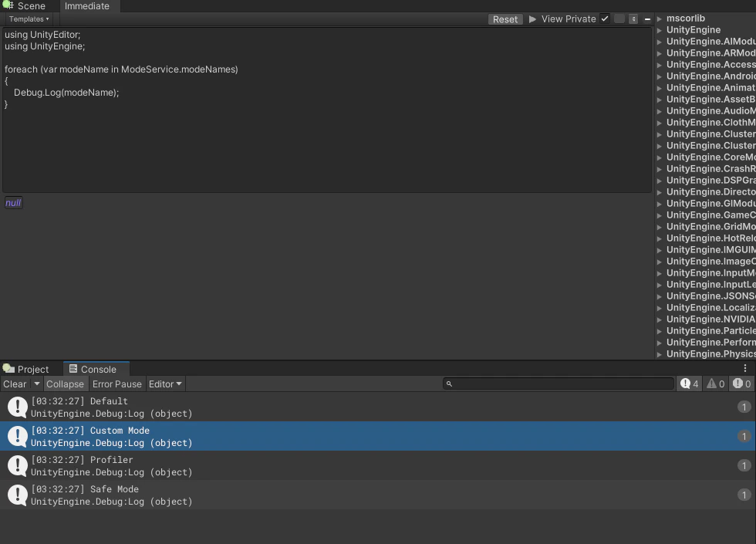Screen dimensions: 756x544
Task: Select UnityEngine.CoreMo... in assembly list
Action: coord(711,157)
